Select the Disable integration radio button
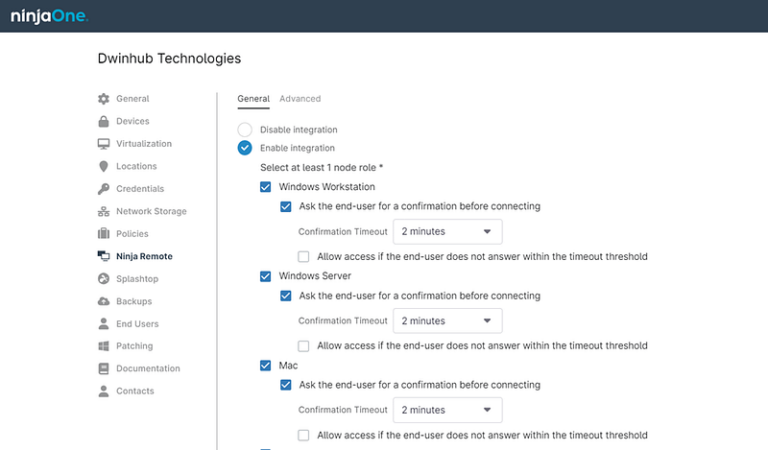This screenshot has width=768, height=450. tap(245, 130)
